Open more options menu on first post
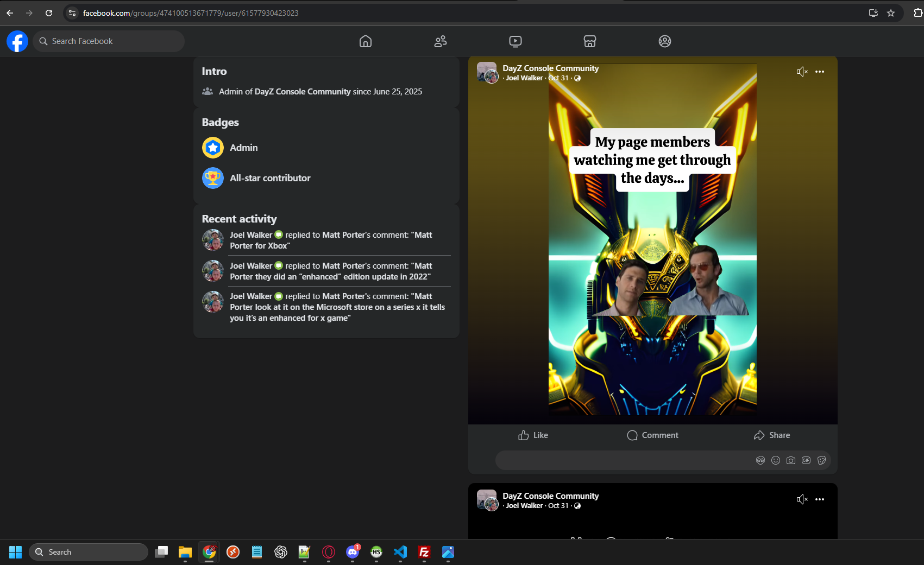Image resolution: width=924 pixels, height=565 pixels. (x=820, y=72)
